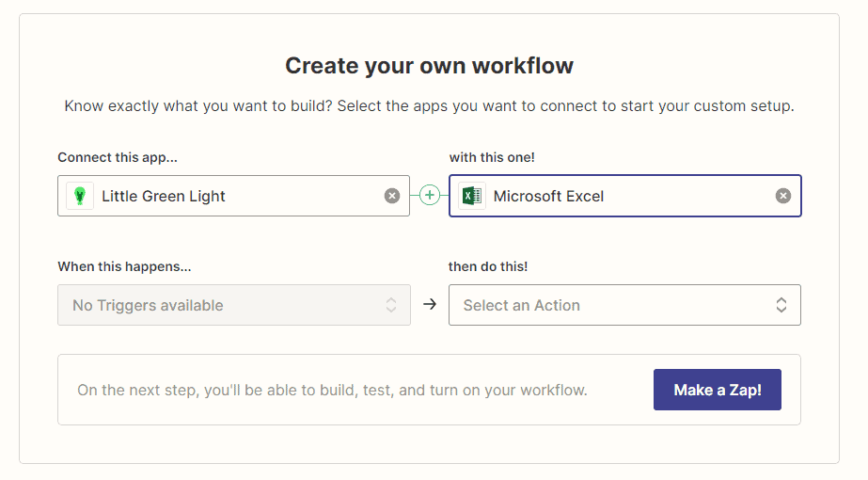
Task: Click the Connect this app... label
Action: point(118,157)
